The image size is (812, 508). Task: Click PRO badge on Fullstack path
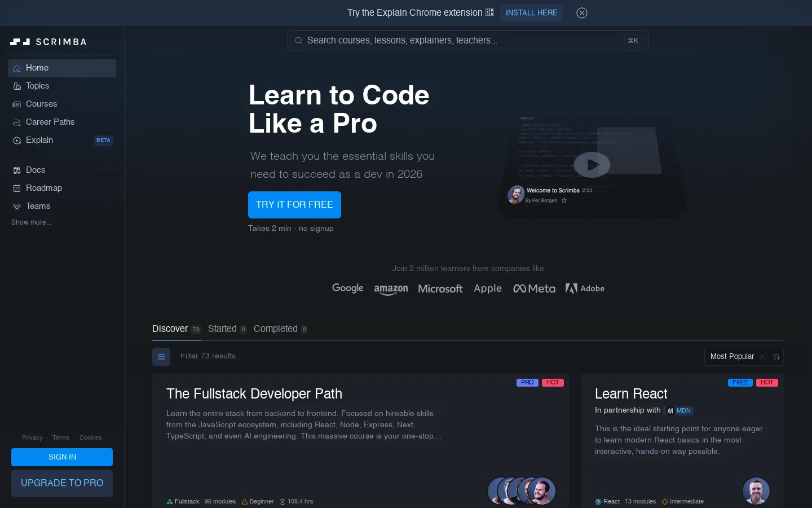pyautogui.click(x=527, y=383)
